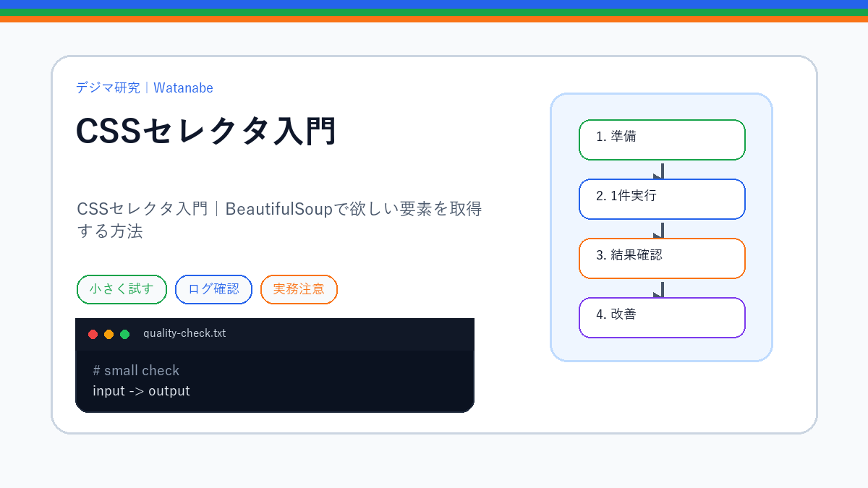
Task: Click the ログ確認 tag pill
Action: pyautogui.click(x=213, y=289)
